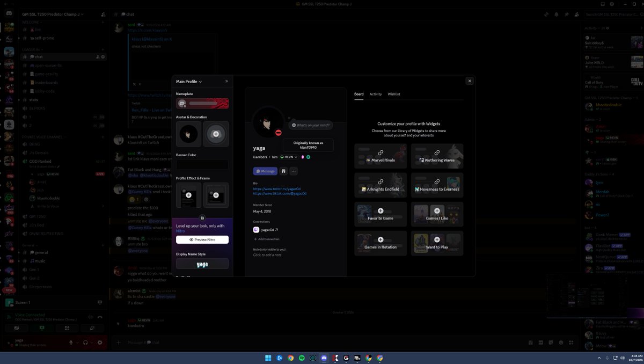Open the Display Name Style preview
644x364 pixels.
coord(202,264)
